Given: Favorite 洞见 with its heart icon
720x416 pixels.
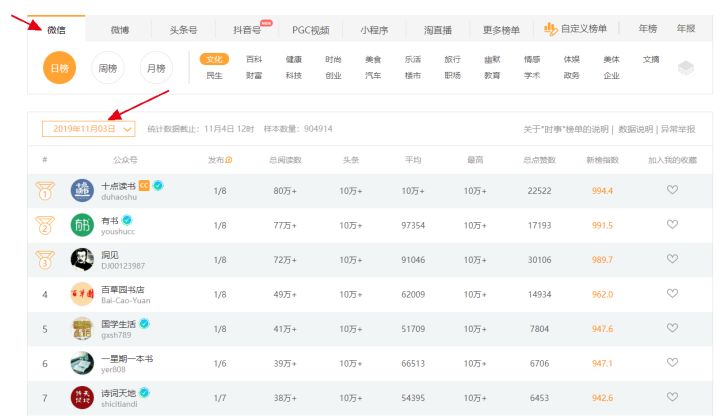Looking at the screenshot, I should [x=672, y=259].
